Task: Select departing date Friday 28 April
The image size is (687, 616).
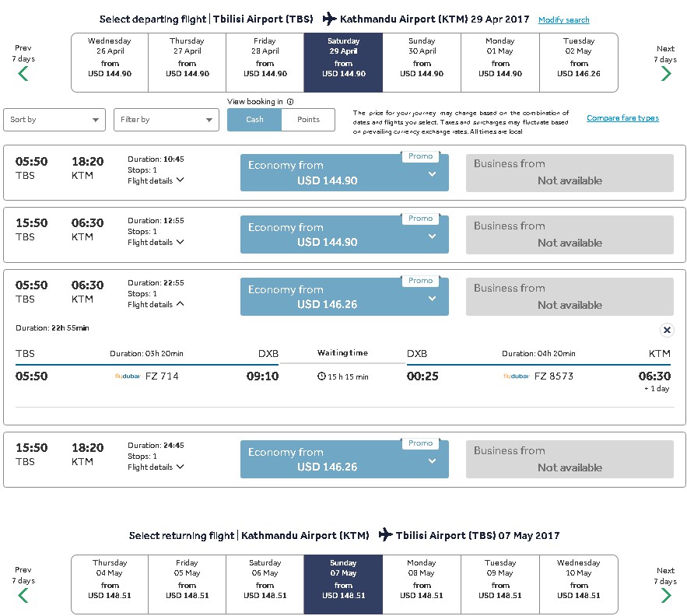Action: tap(265, 63)
